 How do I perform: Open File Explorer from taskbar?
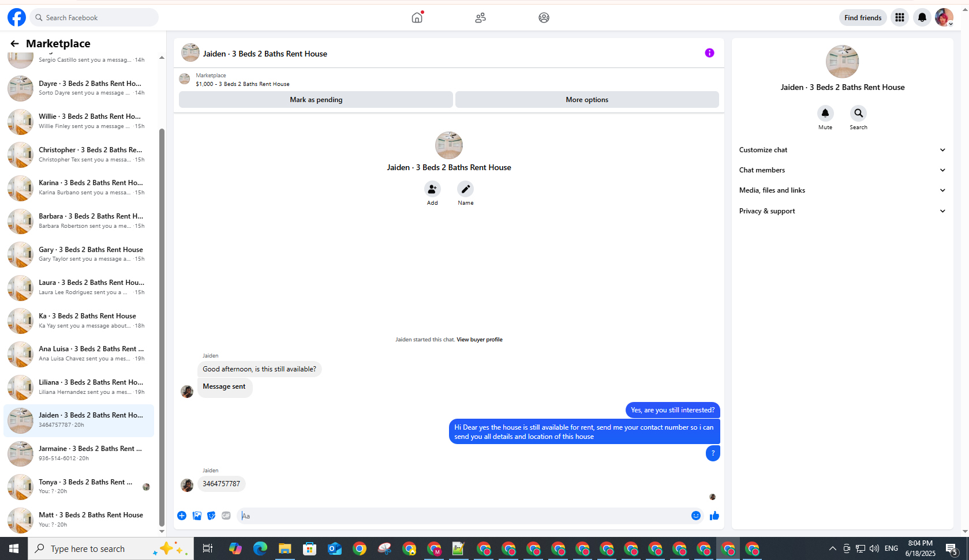(x=285, y=548)
